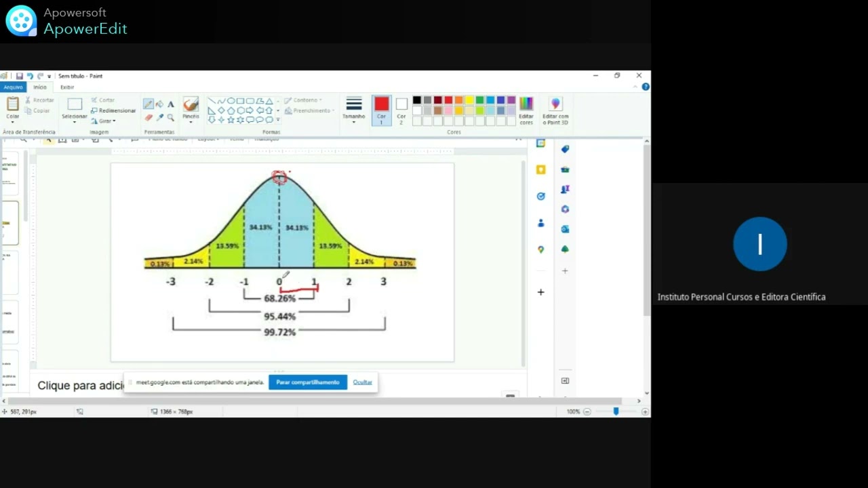
Task: Click the Edge sidebar layout toggle icon at bottom
Action: [565, 381]
